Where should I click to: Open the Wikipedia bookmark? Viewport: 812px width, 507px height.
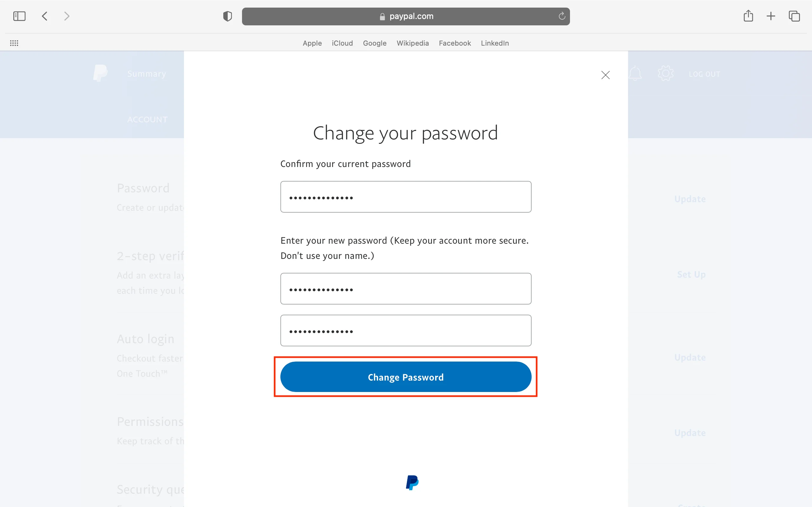412,43
